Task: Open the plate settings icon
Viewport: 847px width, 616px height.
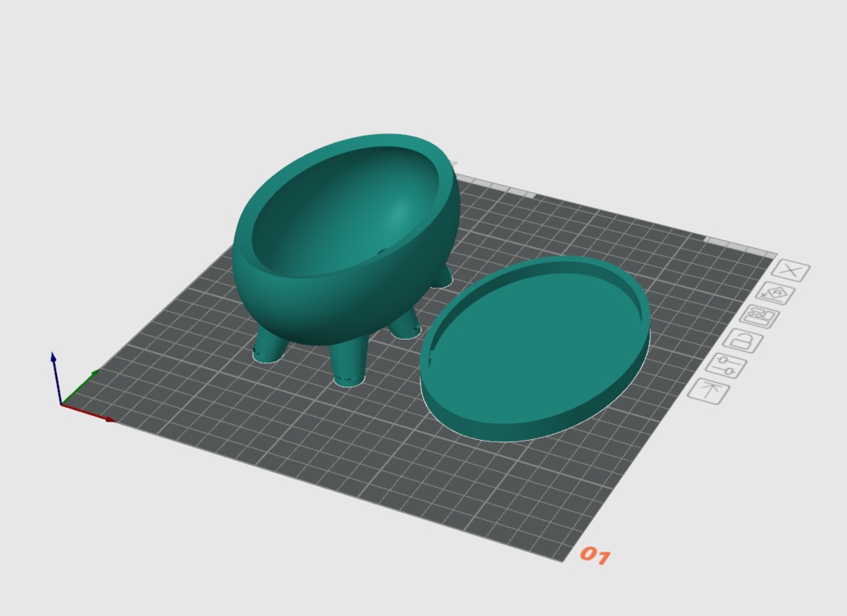Action: click(x=725, y=364)
